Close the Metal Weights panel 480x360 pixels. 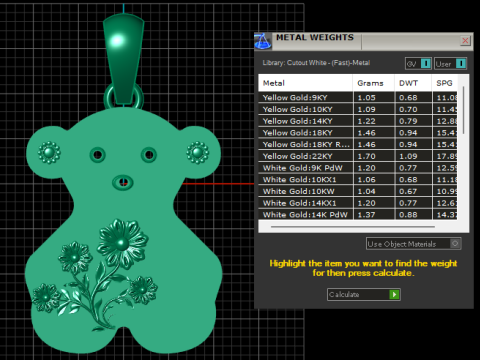tap(465, 41)
